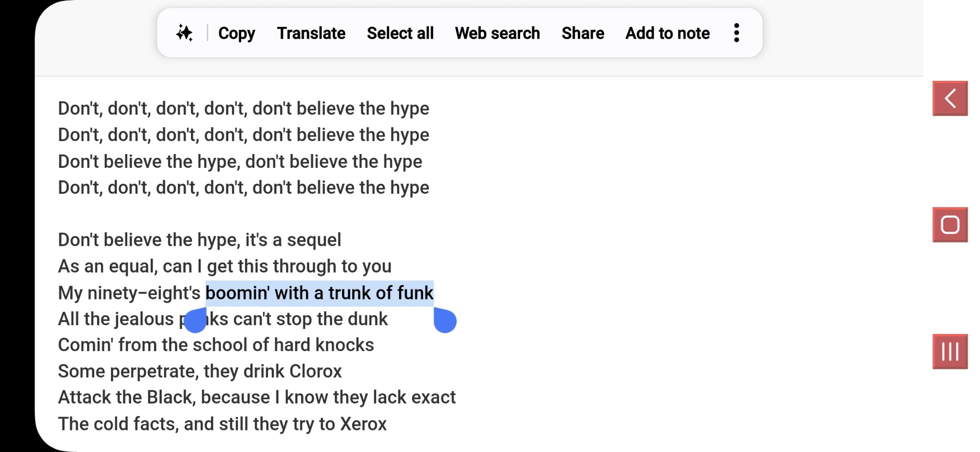Open recent apps with the three-bar button
The height and width of the screenshot is (452, 980).
(x=950, y=352)
